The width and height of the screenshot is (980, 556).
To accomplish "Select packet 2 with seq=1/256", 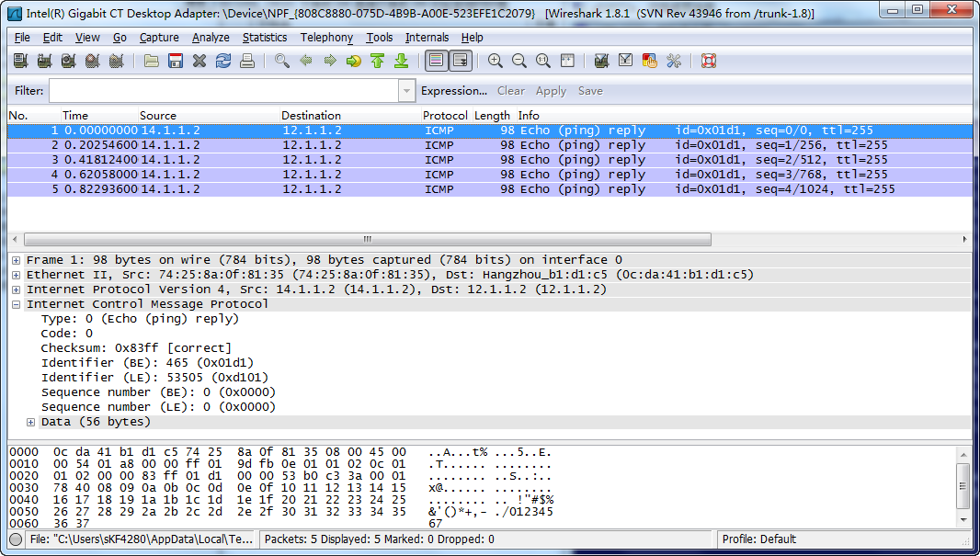I will pyautogui.click(x=489, y=145).
